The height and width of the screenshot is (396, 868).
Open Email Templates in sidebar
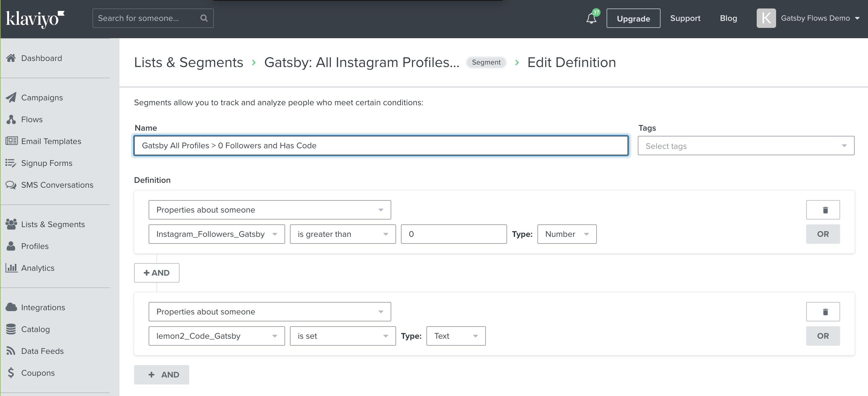[x=51, y=141]
